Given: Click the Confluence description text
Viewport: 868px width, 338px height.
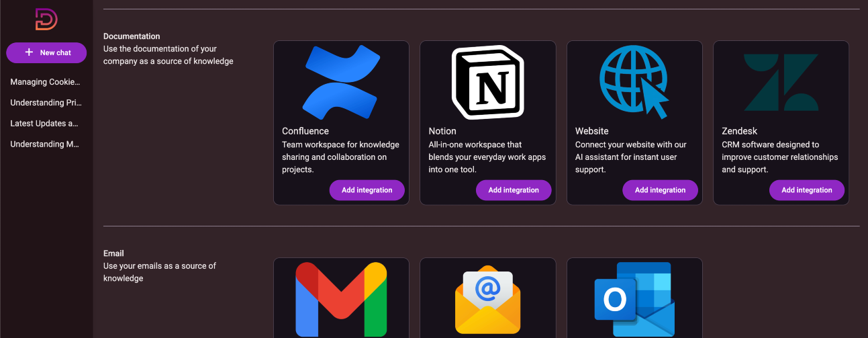Looking at the screenshot, I should tap(341, 157).
